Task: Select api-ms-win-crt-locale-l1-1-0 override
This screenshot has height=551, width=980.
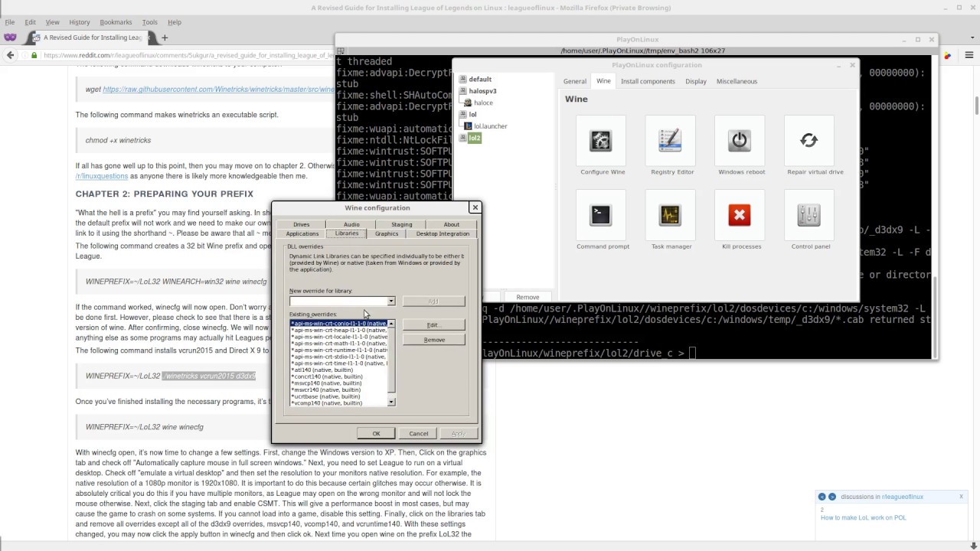Action: 338,337
